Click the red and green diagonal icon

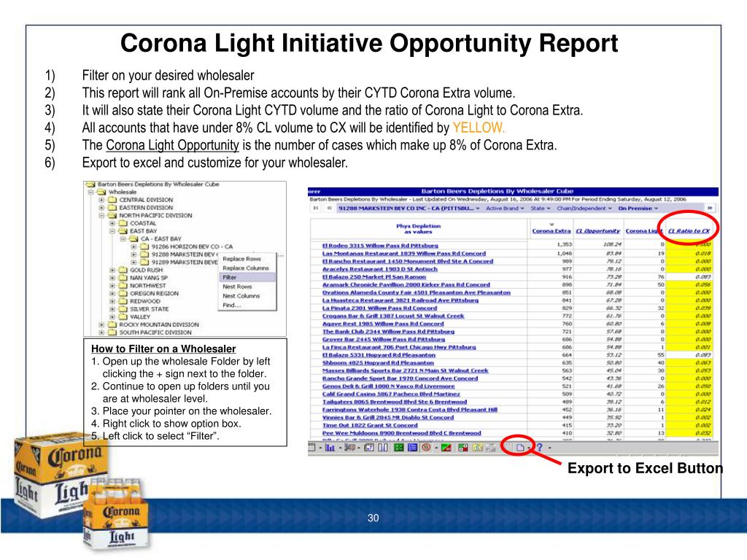pos(446,447)
